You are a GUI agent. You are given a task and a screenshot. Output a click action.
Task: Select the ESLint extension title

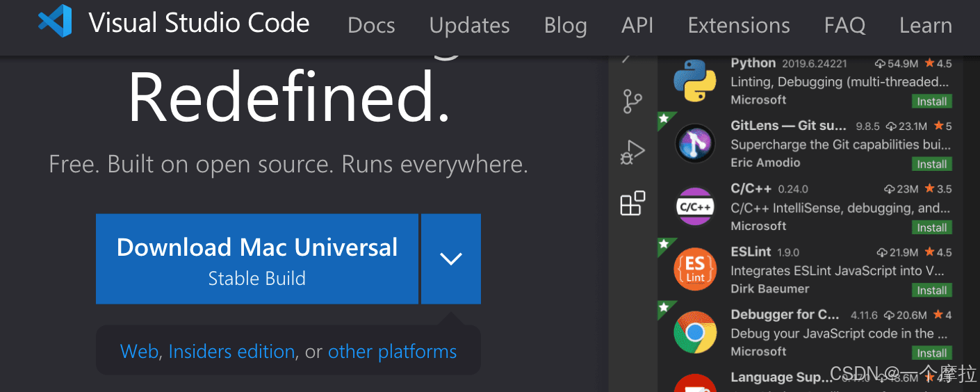click(x=751, y=252)
